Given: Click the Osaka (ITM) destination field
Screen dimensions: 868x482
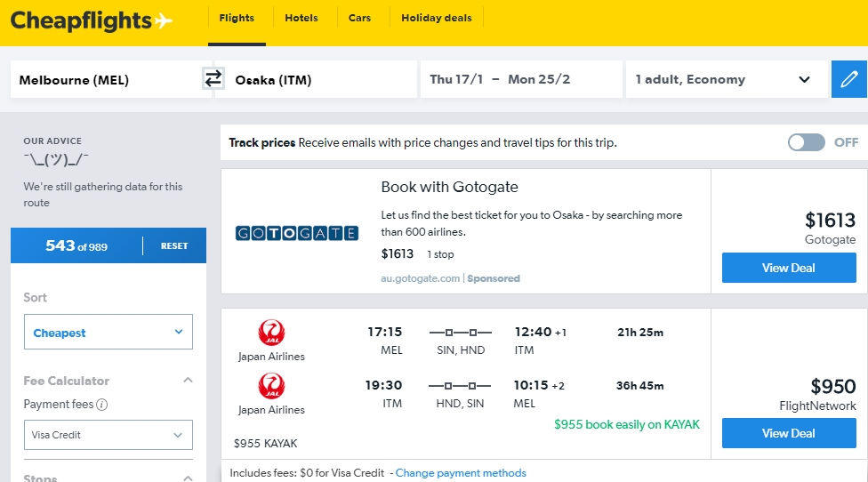Looking at the screenshot, I should tap(316, 80).
